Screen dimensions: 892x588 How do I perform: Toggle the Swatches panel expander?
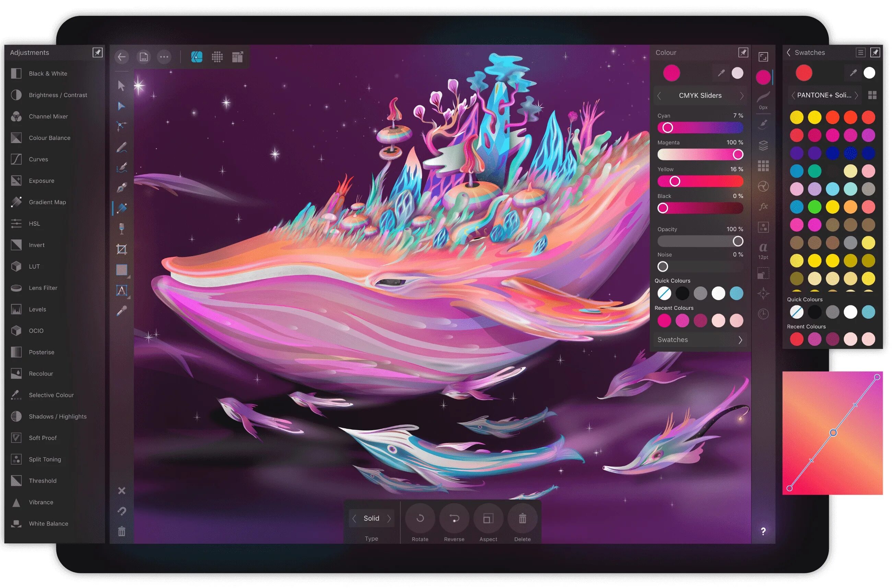(740, 339)
